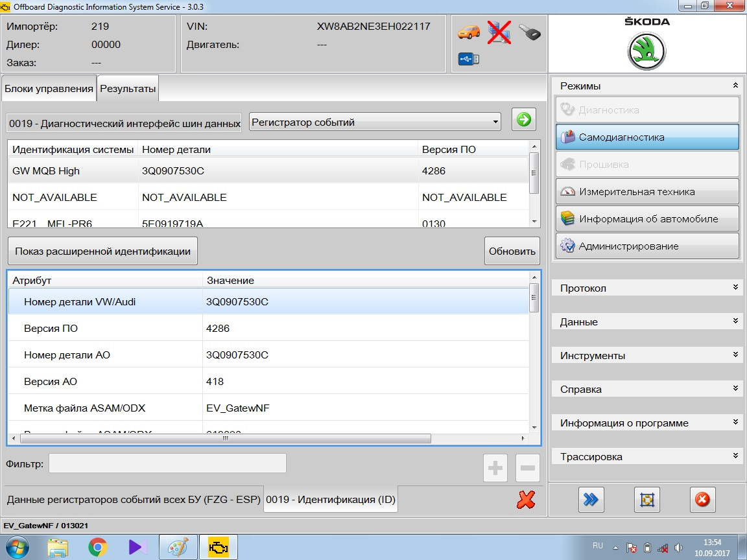Expand the Протокол section
Viewport: 747px width, 560px height.
point(647,288)
